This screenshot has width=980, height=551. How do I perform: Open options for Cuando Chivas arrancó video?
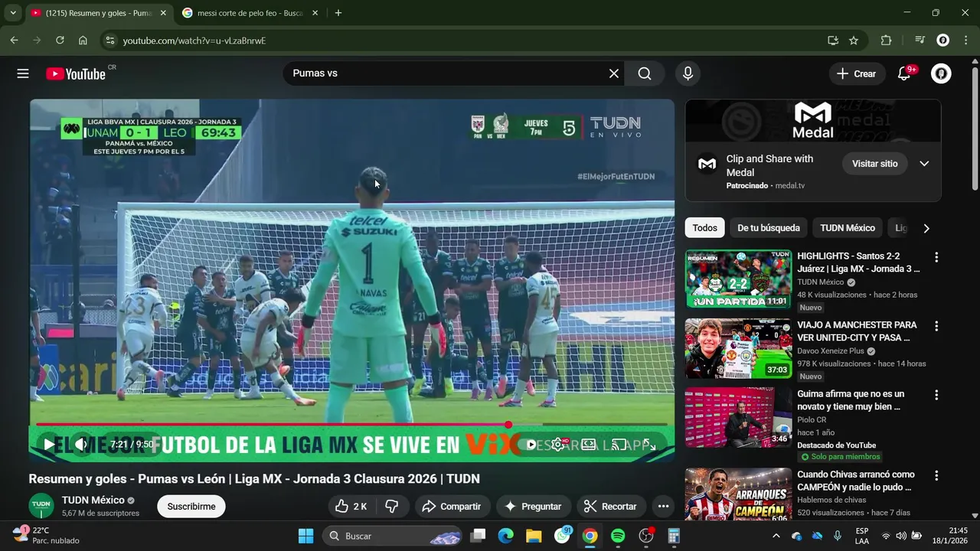point(936,475)
